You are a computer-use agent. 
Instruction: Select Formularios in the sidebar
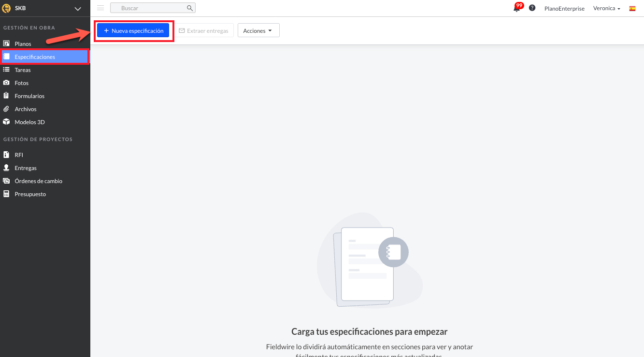click(29, 96)
